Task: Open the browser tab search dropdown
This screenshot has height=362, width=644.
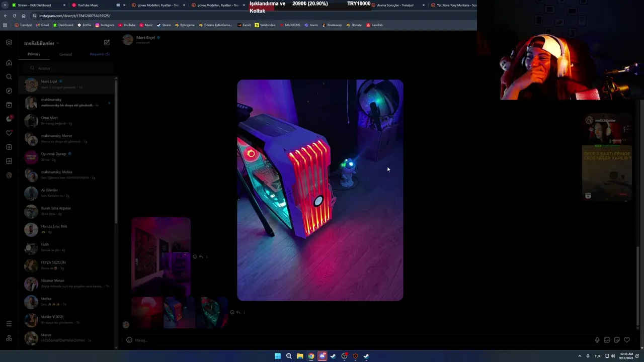Action: click(5, 5)
